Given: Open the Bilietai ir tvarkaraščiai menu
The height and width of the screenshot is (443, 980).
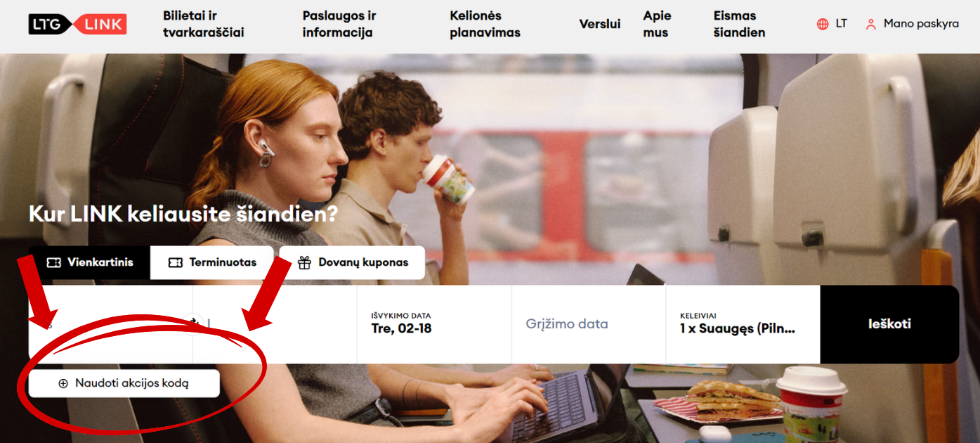Looking at the screenshot, I should (x=204, y=24).
